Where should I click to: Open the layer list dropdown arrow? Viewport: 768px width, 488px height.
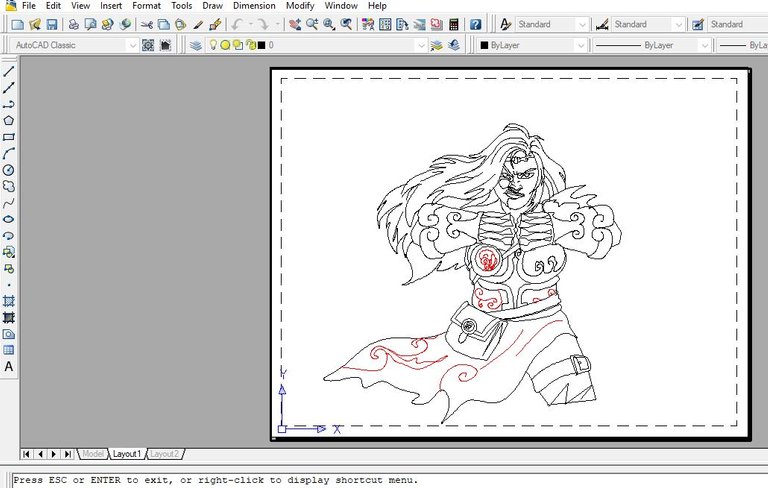421,45
